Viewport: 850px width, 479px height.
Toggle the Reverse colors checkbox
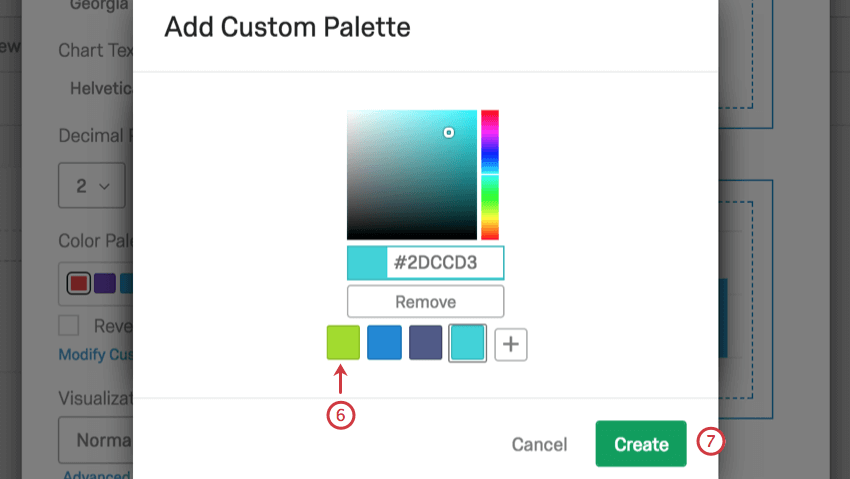(68, 325)
